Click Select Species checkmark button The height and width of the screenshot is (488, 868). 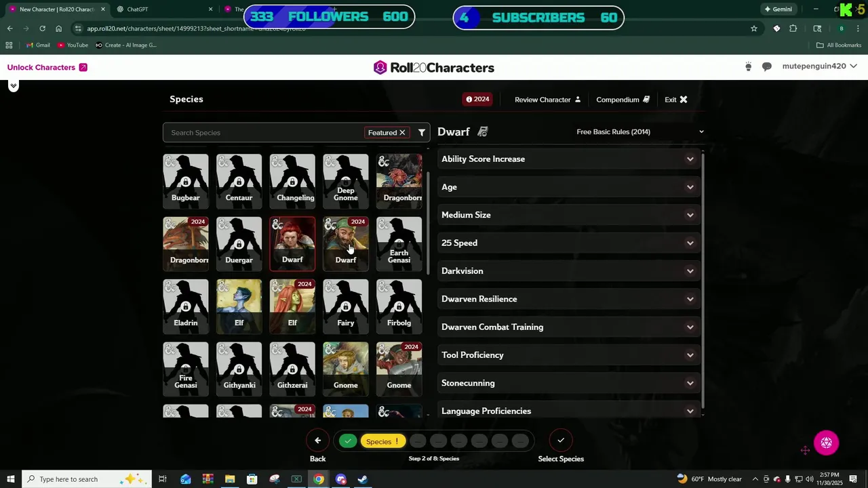tap(561, 441)
